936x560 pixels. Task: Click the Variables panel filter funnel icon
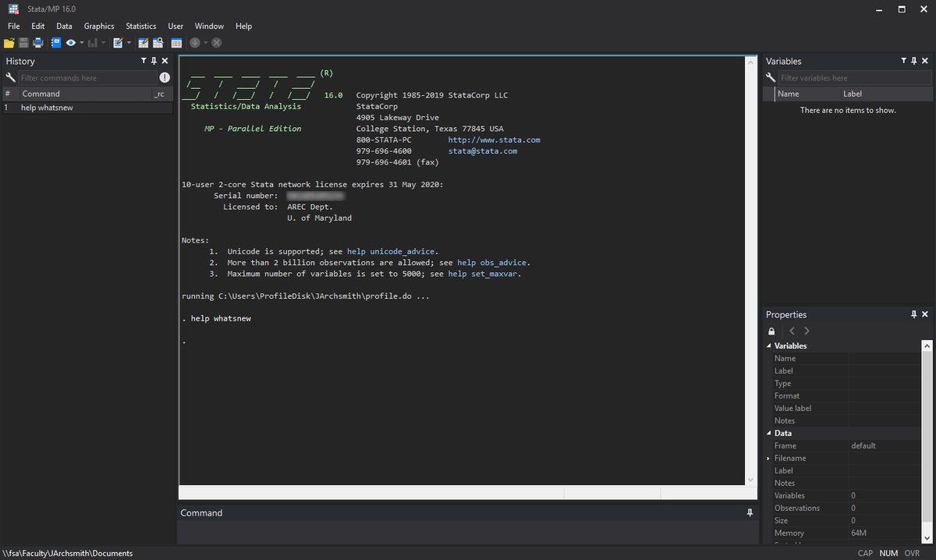tap(904, 61)
